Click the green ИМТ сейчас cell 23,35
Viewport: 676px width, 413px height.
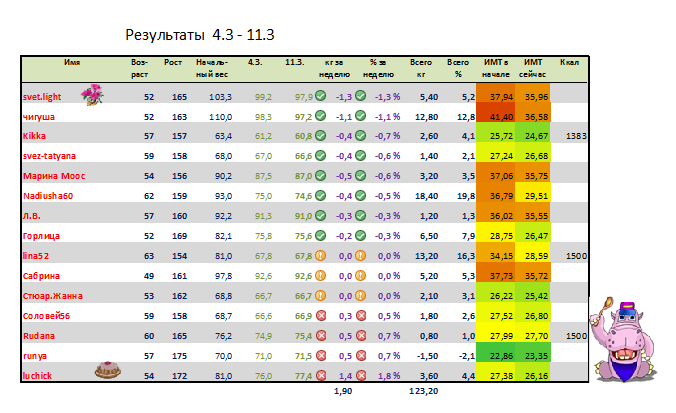click(x=532, y=352)
